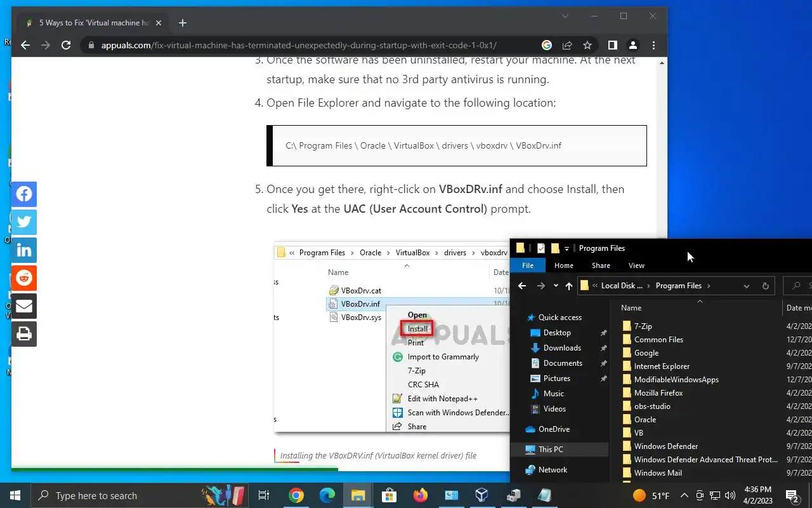
Task: Open Videos in Explorer navigation pane
Action: [554, 409]
